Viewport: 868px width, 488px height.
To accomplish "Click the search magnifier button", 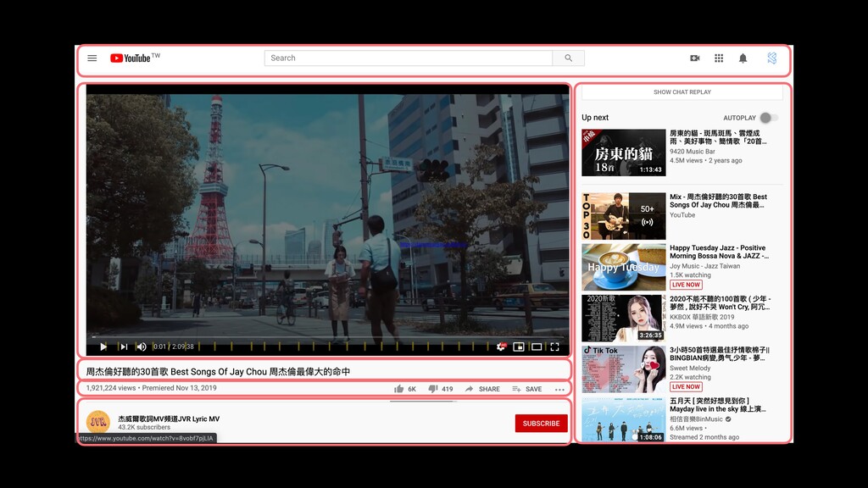I will (x=569, y=58).
